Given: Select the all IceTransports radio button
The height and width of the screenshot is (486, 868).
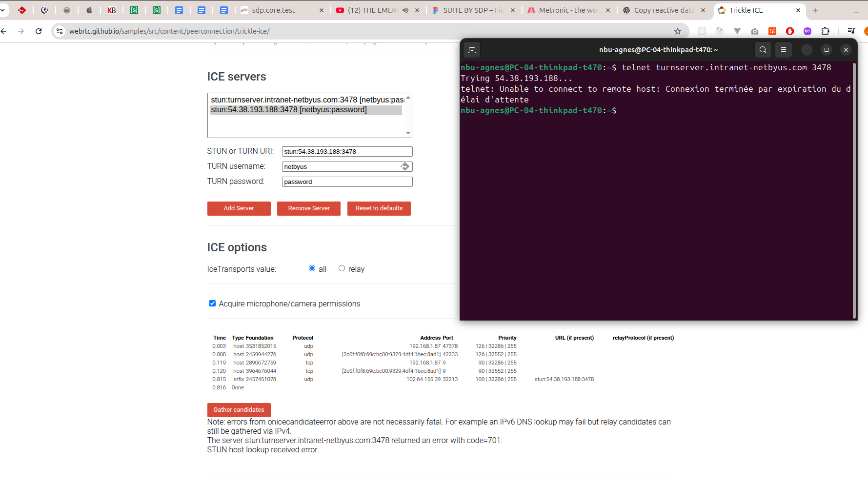Looking at the screenshot, I should point(312,268).
